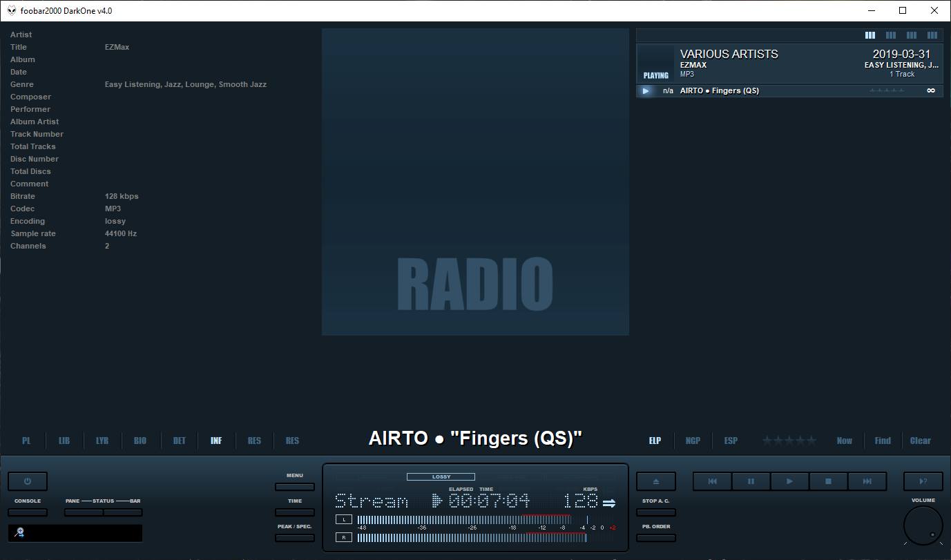
Task: Switch to the first RES tab
Action: (x=254, y=441)
